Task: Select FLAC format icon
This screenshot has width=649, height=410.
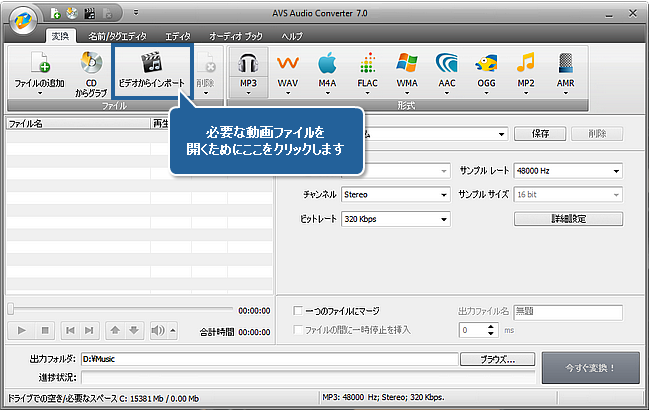Action: point(368,63)
